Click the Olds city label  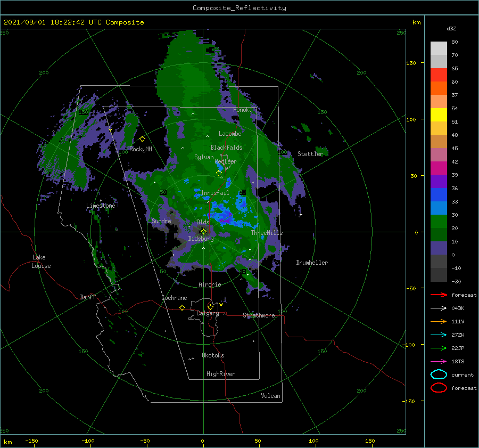203,222
